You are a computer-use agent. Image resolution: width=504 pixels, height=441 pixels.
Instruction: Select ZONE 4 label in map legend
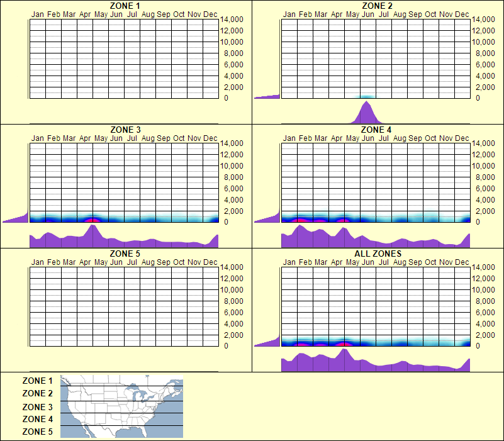[37, 419]
